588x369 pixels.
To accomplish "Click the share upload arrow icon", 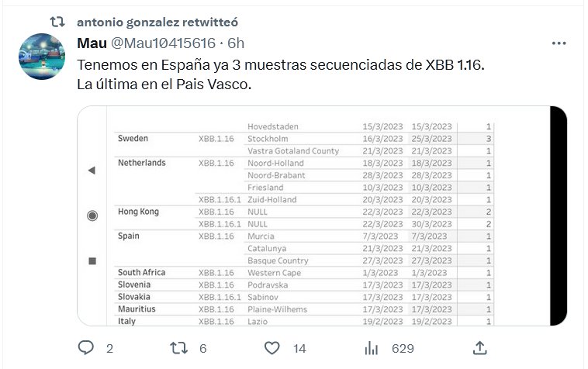I will (x=479, y=348).
